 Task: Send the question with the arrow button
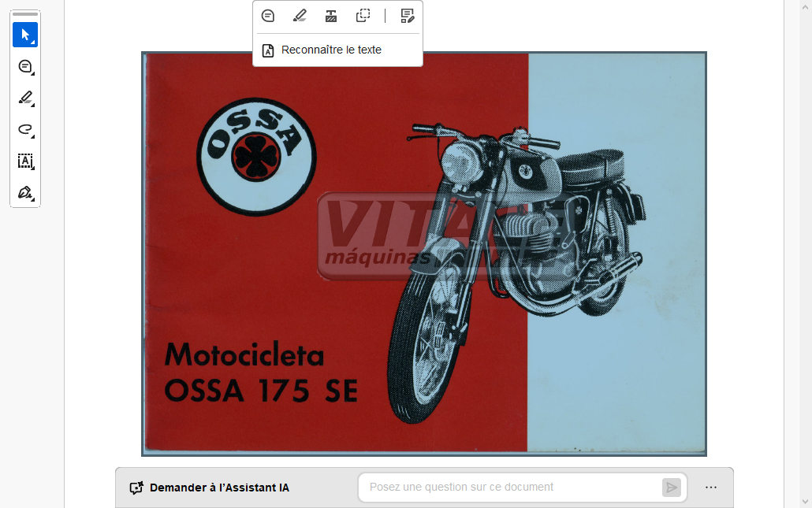click(671, 488)
